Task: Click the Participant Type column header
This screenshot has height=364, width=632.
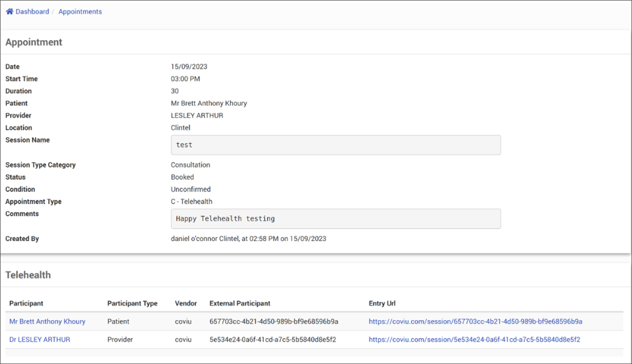Action: pos(132,303)
